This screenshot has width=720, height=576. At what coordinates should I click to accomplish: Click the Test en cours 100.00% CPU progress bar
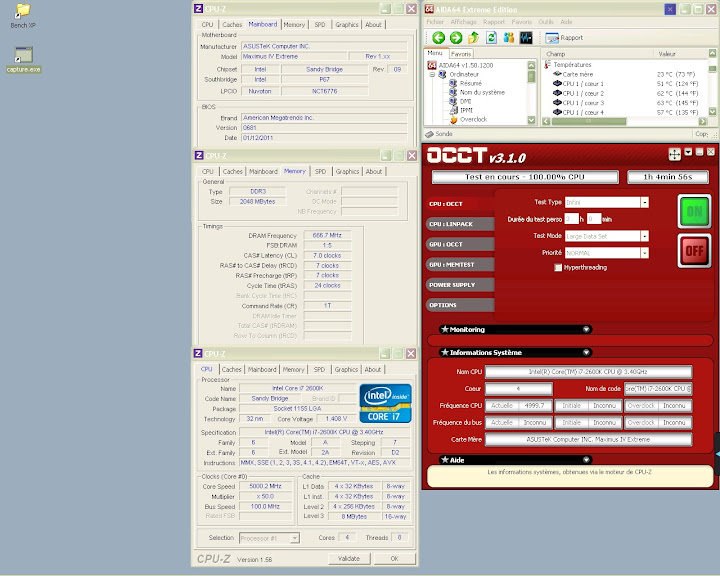(525, 177)
